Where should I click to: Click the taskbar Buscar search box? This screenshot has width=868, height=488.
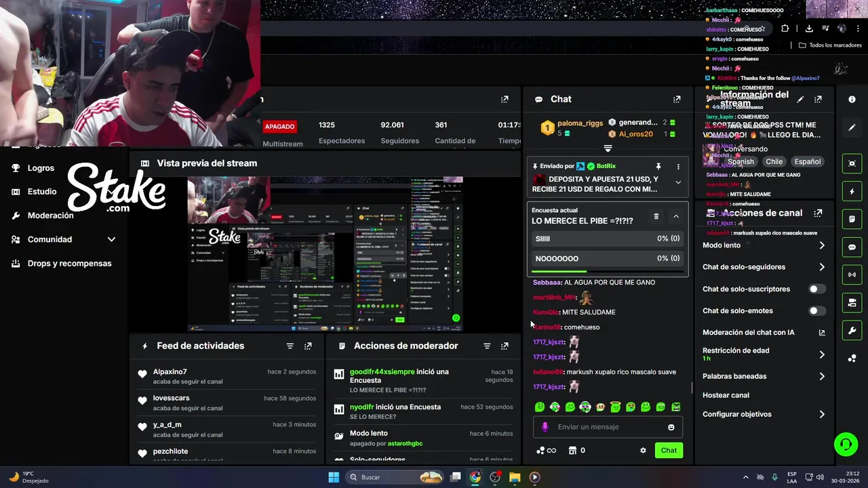(396, 477)
